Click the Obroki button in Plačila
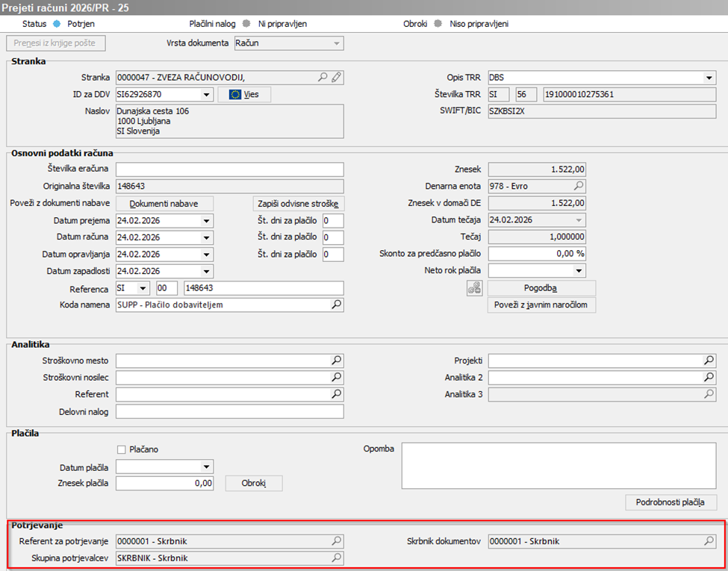728x571 pixels. point(254,483)
